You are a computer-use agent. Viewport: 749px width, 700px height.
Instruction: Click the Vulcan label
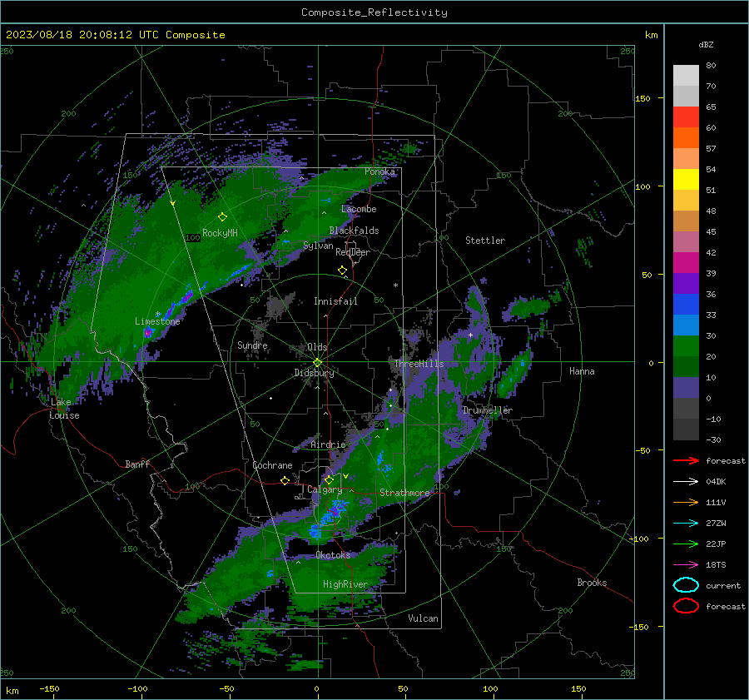(x=423, y=618)
